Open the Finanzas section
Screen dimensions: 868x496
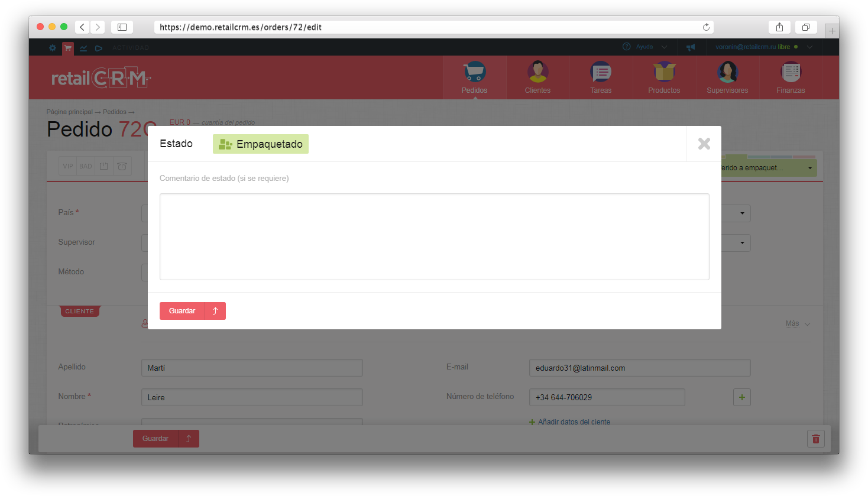click(x=791, y=77)
